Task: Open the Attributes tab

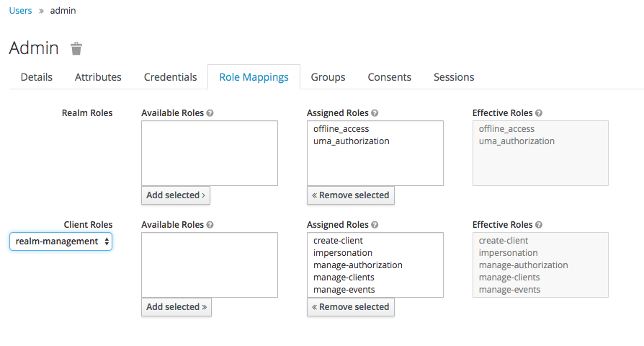Action: [98, 77]
